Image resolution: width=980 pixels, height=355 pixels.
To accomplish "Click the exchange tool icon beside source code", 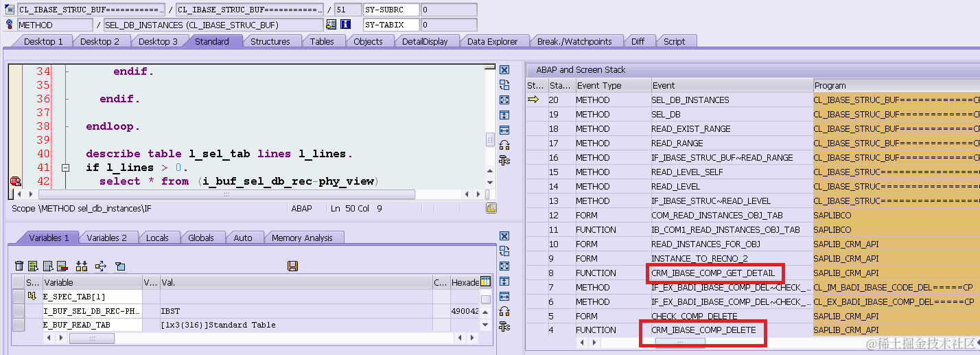I will pos(504,85).
